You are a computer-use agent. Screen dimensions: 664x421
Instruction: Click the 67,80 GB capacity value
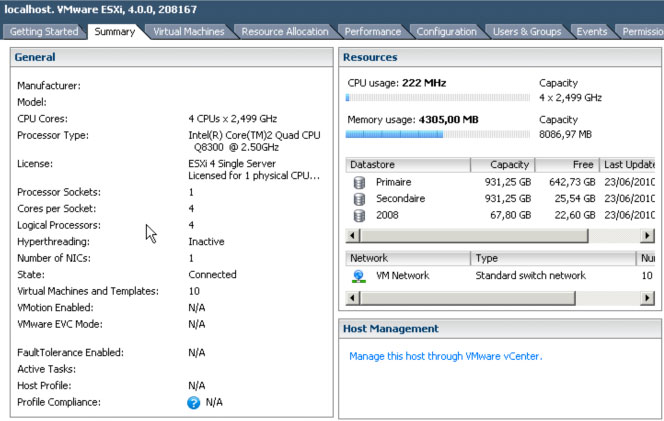pos(511,215)
